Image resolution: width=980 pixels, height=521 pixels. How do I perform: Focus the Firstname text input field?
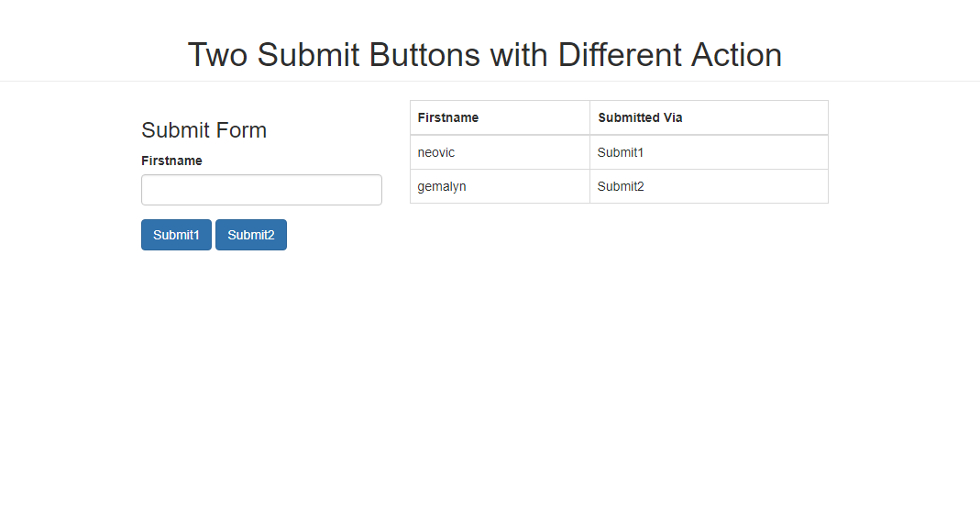(x=261, y=190)
